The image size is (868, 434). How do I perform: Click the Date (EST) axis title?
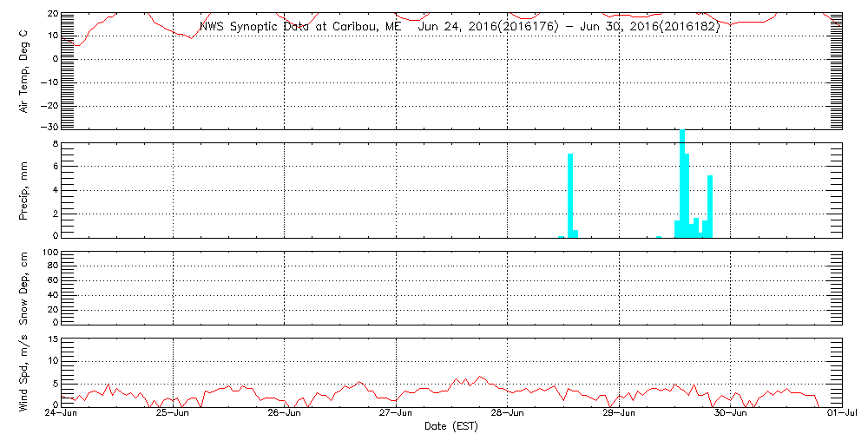click(451, 427)
